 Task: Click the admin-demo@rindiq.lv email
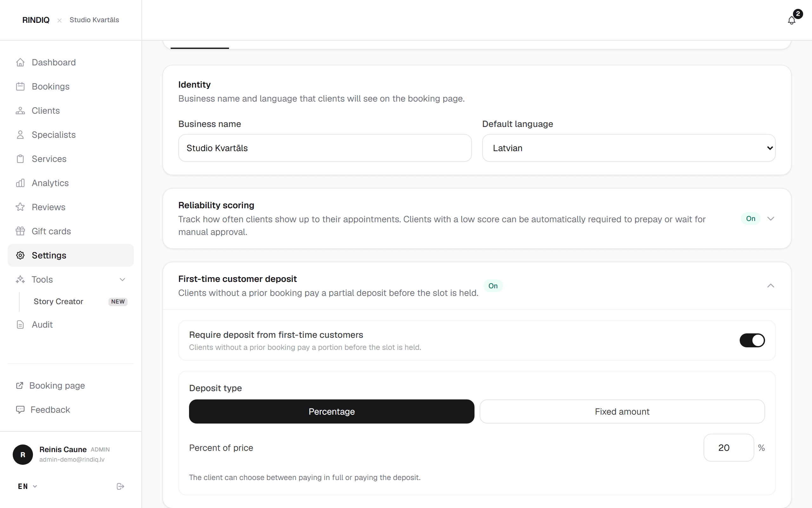[x=72, y=460]
